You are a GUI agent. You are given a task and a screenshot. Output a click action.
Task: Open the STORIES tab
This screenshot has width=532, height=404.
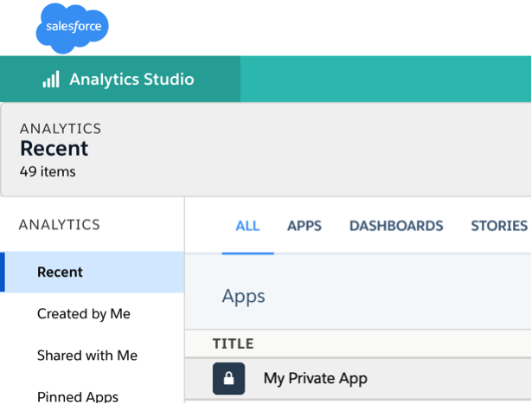point(499,226)
